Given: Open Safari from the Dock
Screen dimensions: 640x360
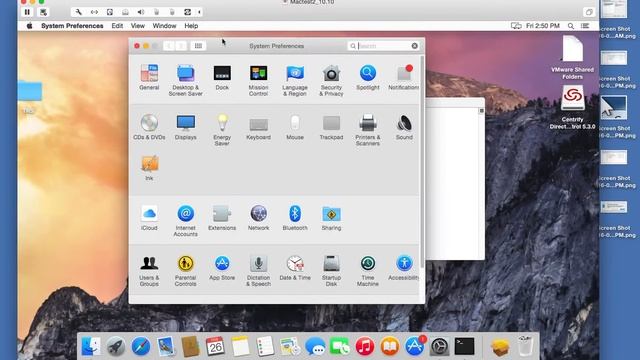Looking at the screenshot, I should (140, 347).
